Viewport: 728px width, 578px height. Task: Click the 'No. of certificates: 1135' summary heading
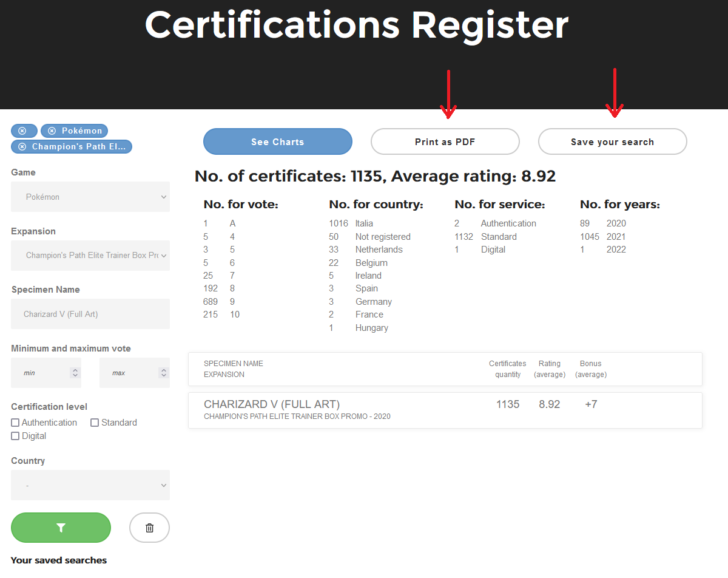pyautogui.click(x=289, y=177)
